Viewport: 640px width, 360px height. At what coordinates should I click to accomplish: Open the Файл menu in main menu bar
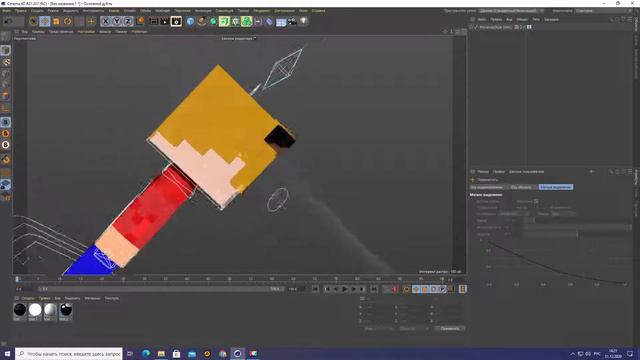click(x=6, y=11)
